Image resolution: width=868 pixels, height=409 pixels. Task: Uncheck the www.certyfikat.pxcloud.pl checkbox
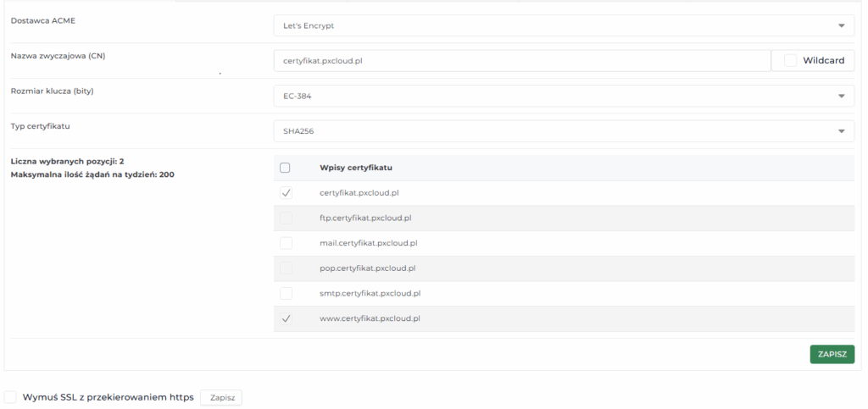pyautogui.click(x=286, y=318)
